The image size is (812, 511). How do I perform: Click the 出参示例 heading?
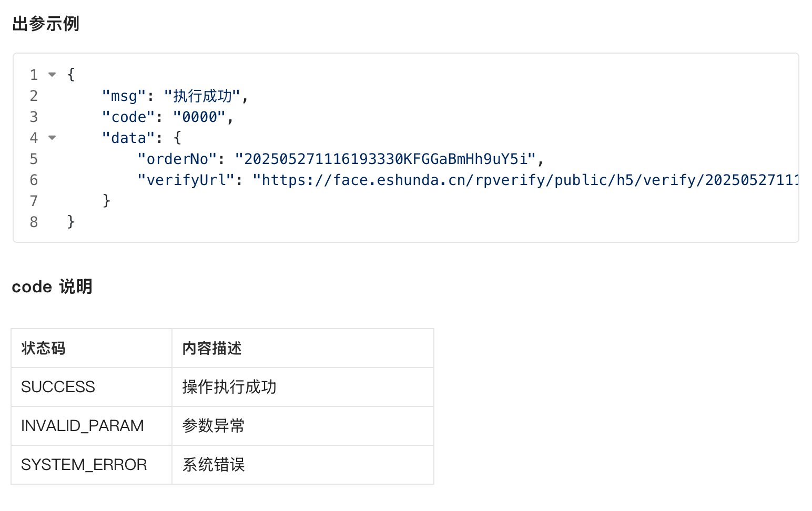pyautogui.click(x=46, y=24)
